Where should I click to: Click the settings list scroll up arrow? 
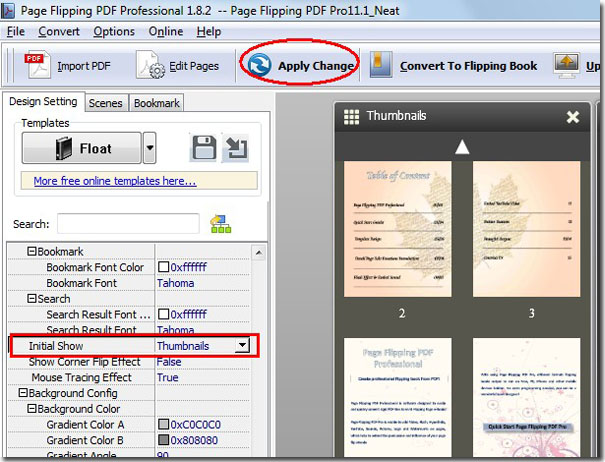click(259, 253)
